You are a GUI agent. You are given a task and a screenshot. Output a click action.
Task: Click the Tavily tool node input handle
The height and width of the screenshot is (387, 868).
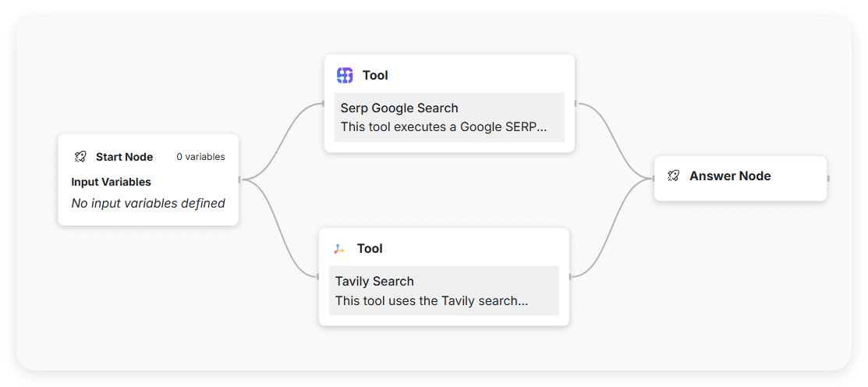pos(318,276)
